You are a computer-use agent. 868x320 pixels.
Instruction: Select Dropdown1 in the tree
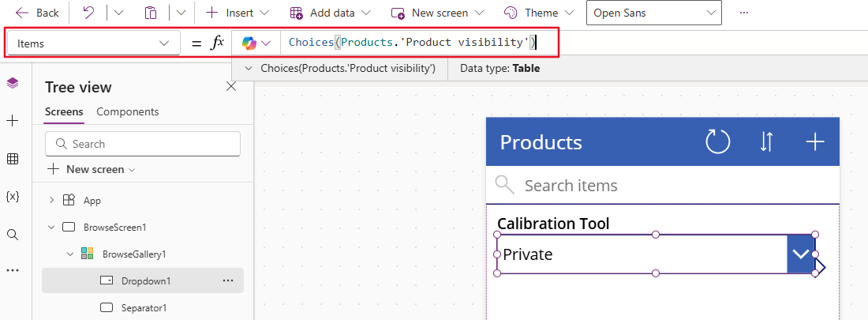(x=146, y=280)
